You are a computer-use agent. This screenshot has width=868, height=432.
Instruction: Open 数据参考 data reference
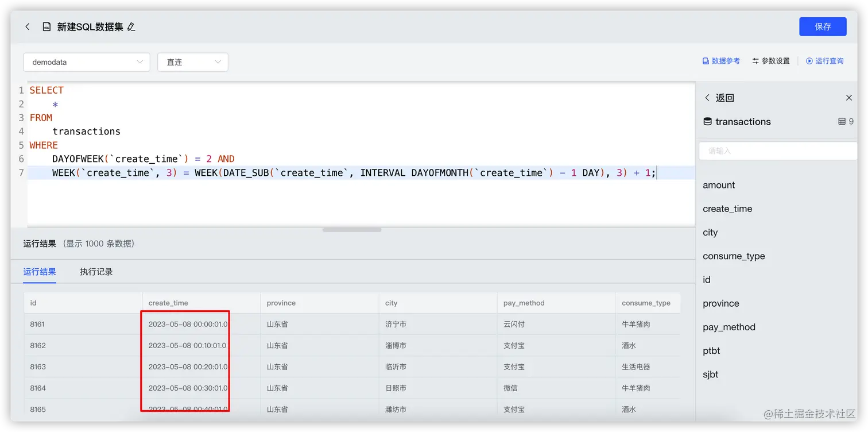(721, 61)
